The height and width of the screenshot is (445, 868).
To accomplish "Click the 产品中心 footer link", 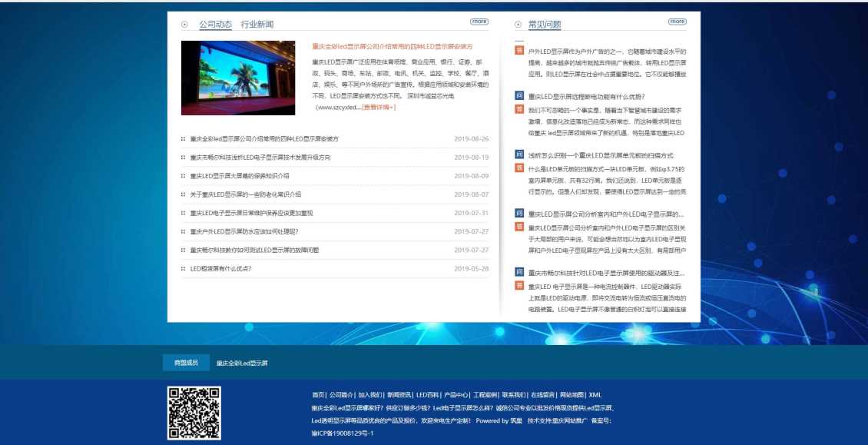I will click(x=456, y=395).
